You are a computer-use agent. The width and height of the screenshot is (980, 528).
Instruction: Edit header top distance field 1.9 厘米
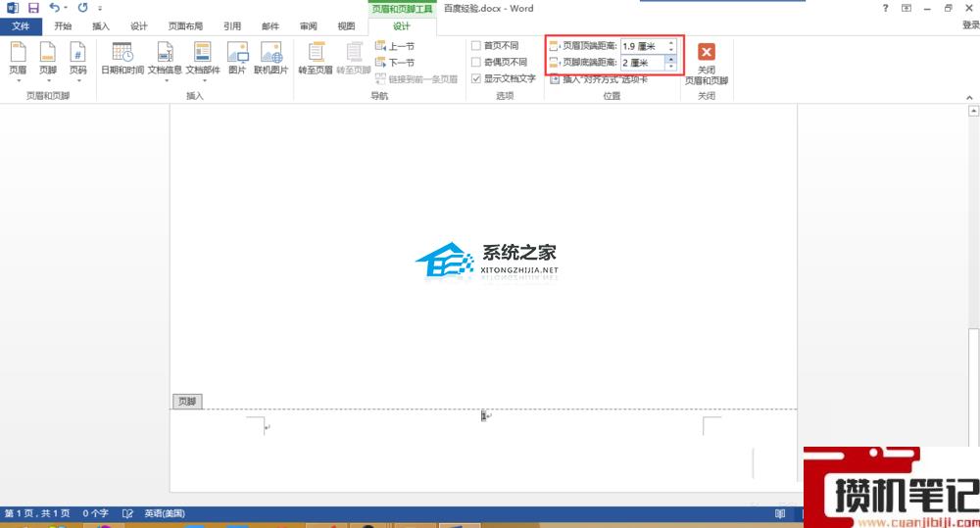pyautogui.click(x=644, y=46)
